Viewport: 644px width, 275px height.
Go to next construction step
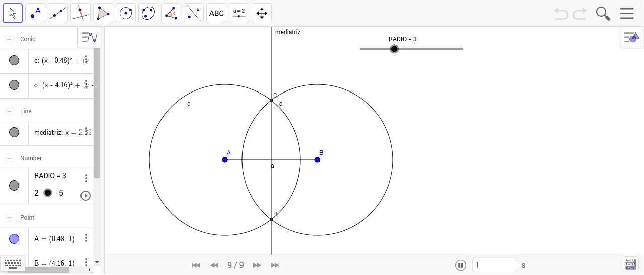tap(257, 265)
